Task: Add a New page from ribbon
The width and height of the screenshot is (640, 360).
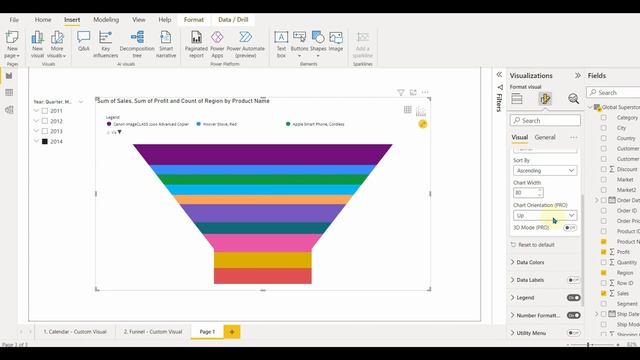Action: tap(12, 44)
